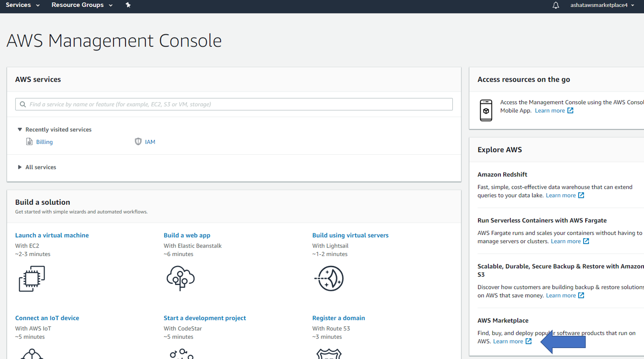Click the mobile phone app icon
This screenshot has height=359, width=644.
pyautogui.click(x=486, y=110)
